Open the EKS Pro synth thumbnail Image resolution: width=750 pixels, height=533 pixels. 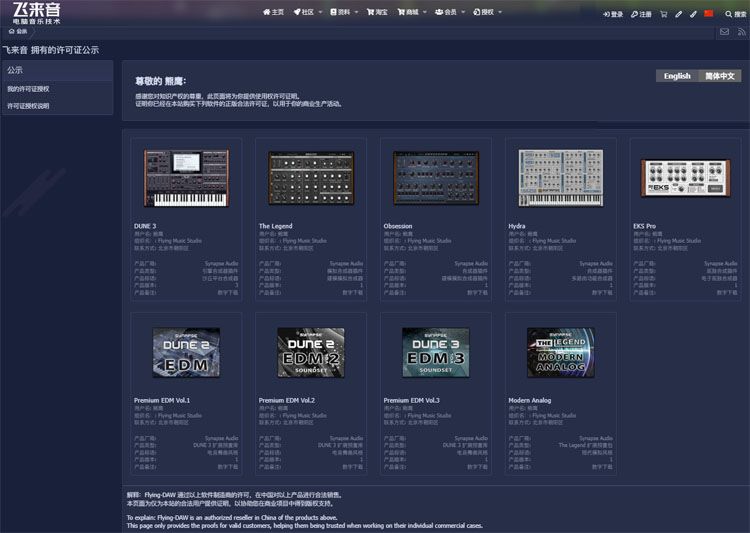(x=685, y=178)
